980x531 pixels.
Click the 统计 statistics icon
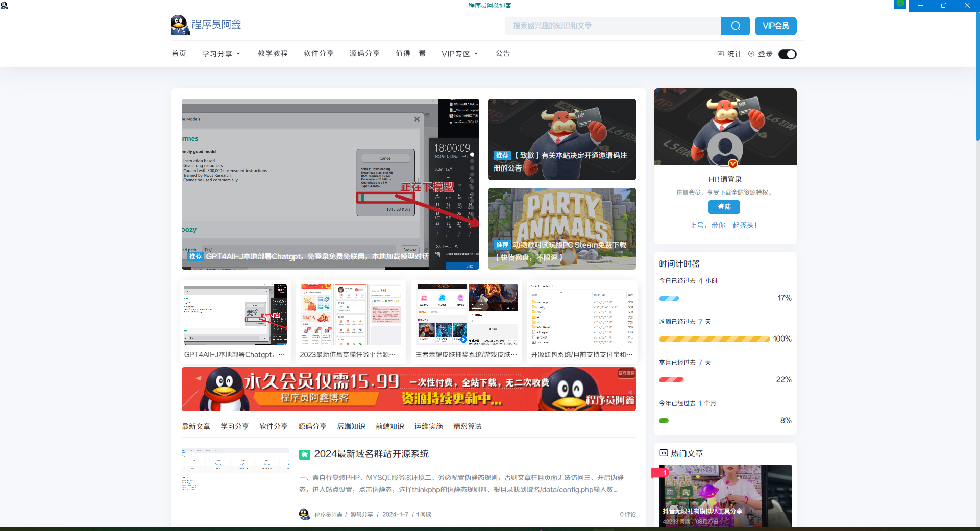coord(720,54)
